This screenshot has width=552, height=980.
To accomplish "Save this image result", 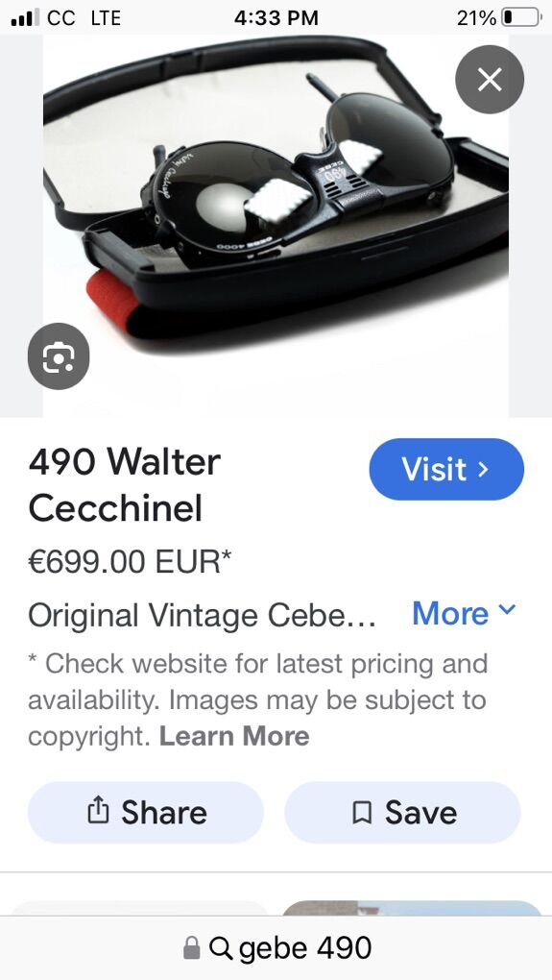I will pos(403,812).
